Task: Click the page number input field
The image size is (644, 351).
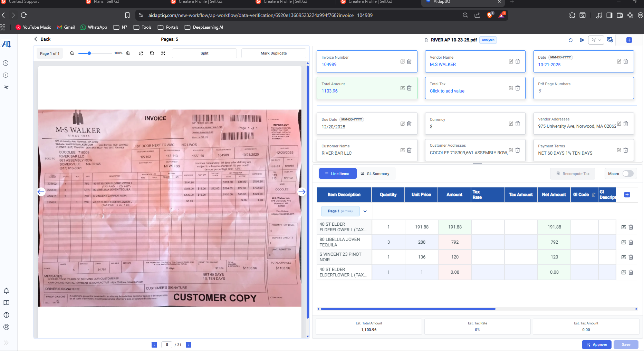Action: [x=167, y=345]
